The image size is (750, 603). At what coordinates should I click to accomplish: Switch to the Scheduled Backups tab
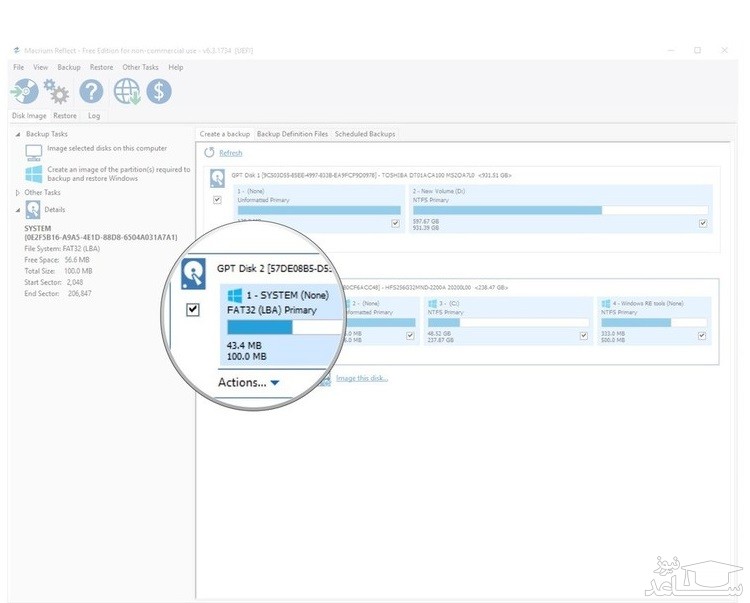[x=365, y=133]
